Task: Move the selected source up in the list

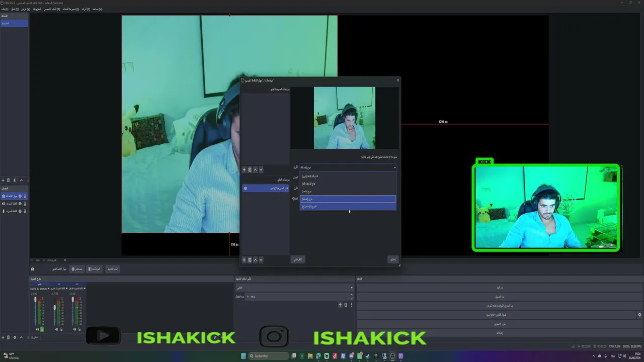Action: [21, 337]
